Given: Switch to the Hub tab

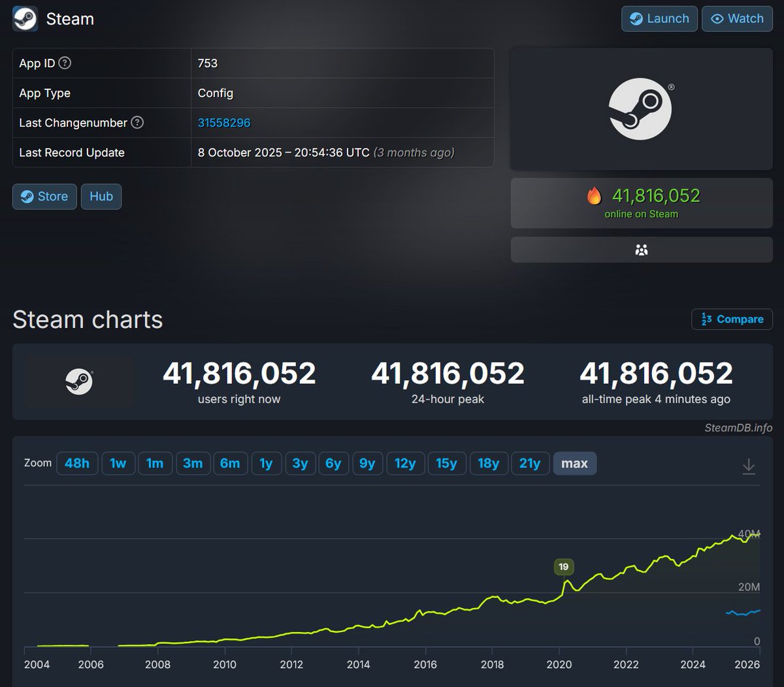Looking at the screenshot, I should coord(101,196).
